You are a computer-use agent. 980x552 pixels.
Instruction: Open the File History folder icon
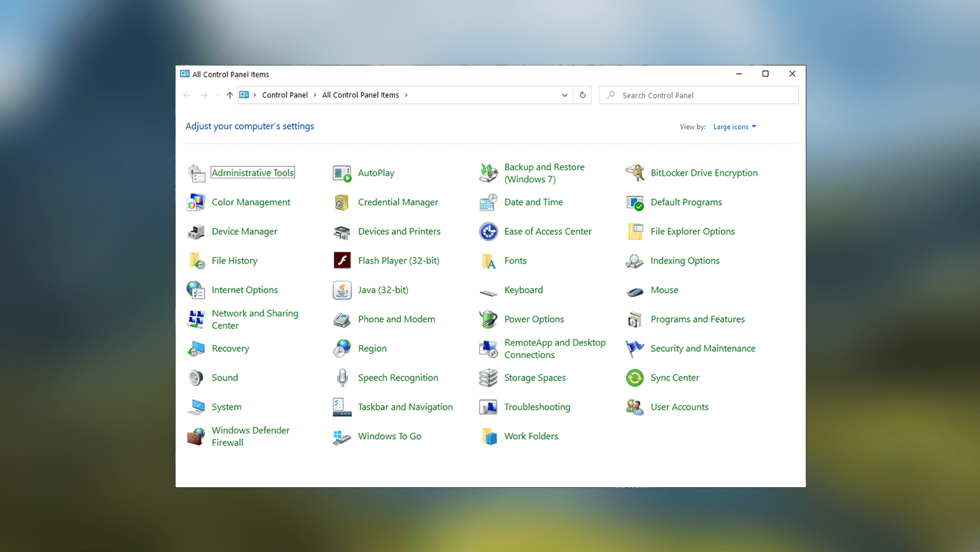click(x=196, y=261)
